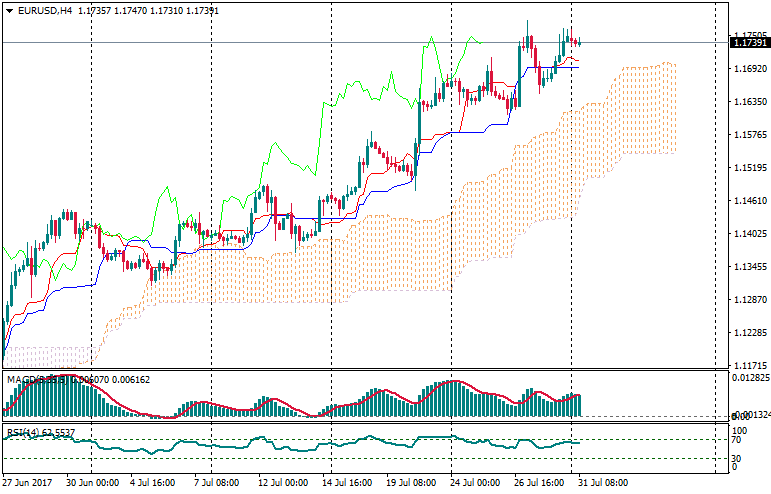Click the RSI 70 level label
771x494 pixels.
coord(737,439)
